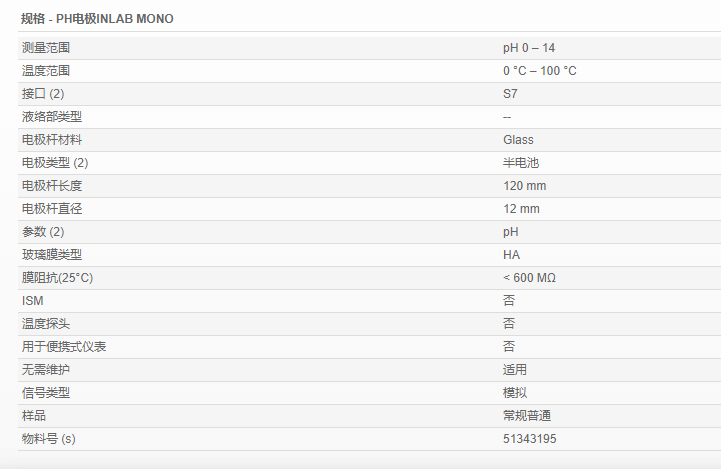Image resolution: width=721 pixels, height=469 pixels.
Task: Click the pH 0 – 14 value
Action: [529, 48]
